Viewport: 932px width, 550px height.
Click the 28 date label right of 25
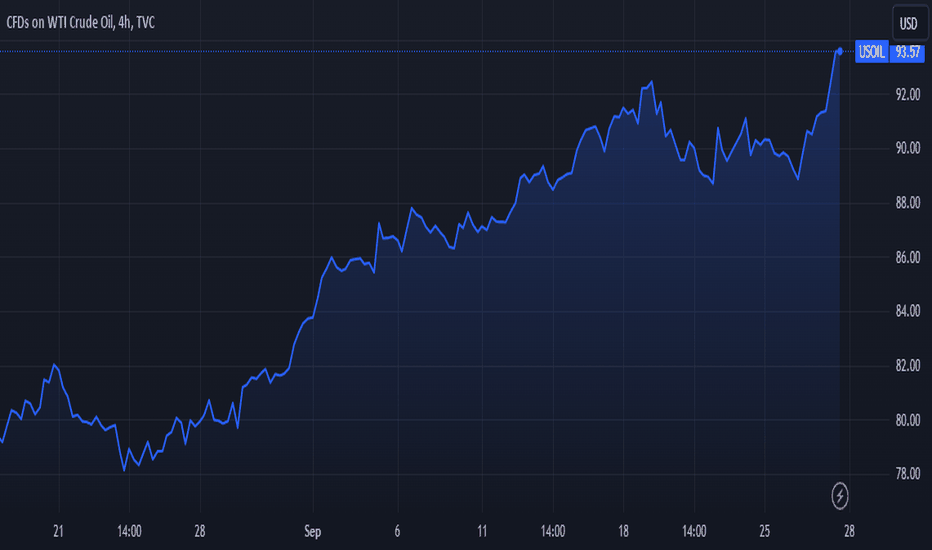pos(849,531)
